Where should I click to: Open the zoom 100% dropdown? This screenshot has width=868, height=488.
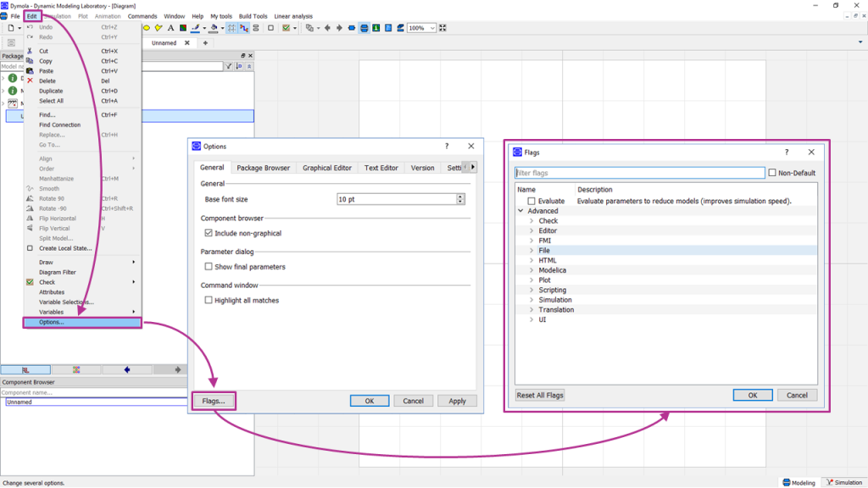point(432,28)
